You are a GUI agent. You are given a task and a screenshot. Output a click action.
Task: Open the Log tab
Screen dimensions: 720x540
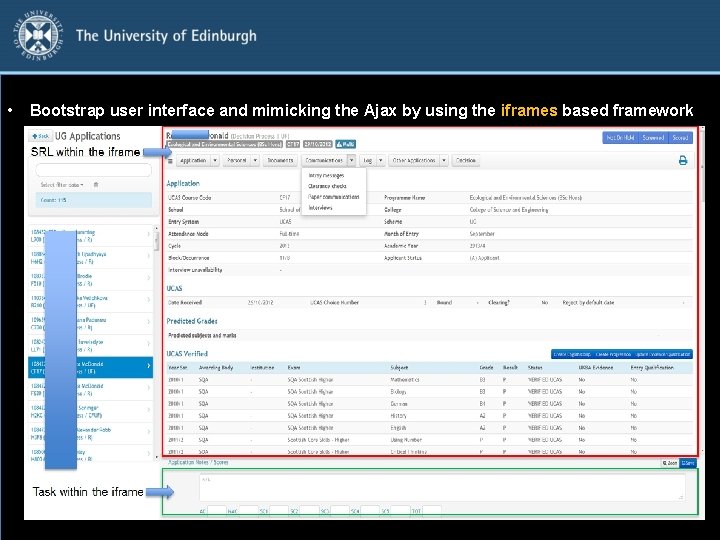click(368, 160)
